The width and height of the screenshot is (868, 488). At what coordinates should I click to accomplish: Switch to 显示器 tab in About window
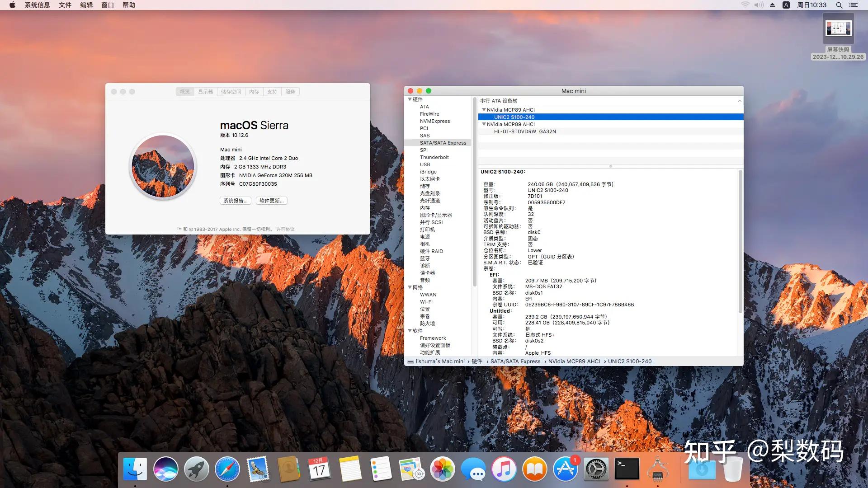pos(205,92)
